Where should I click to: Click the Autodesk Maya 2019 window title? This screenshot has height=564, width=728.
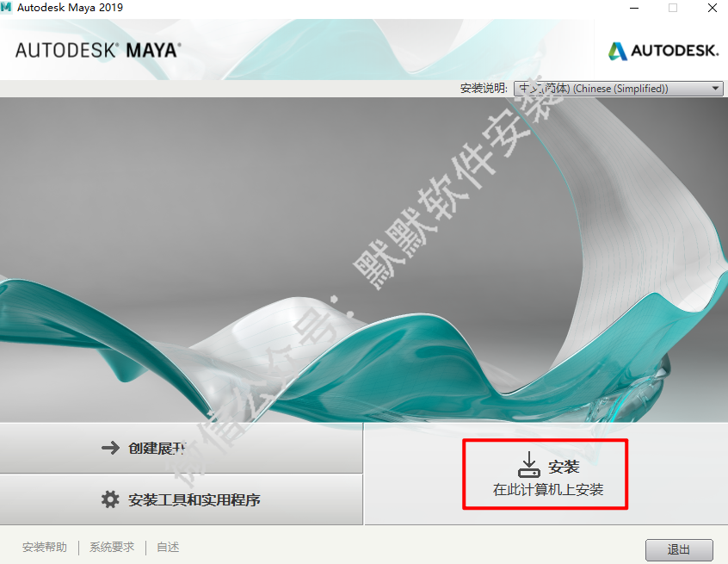[70, 8]
